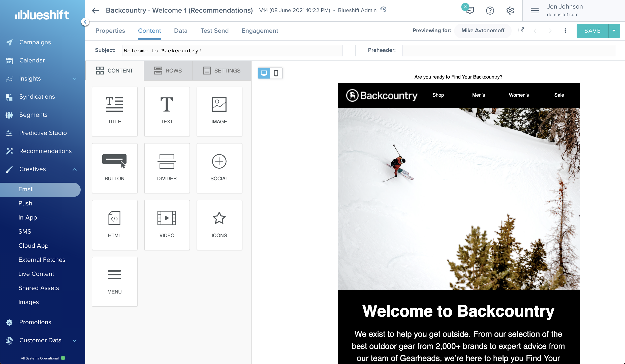Select Email under Creatives

[x=40, y=190]
